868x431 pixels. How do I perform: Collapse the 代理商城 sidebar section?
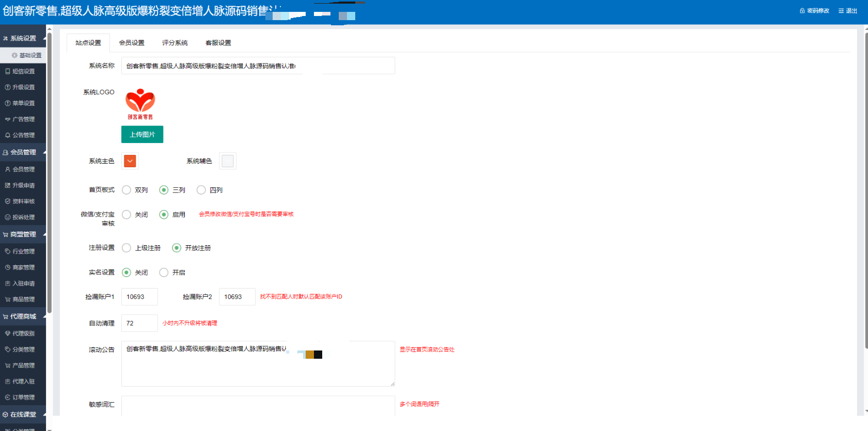pyautogui.click(x=44, y=316)
